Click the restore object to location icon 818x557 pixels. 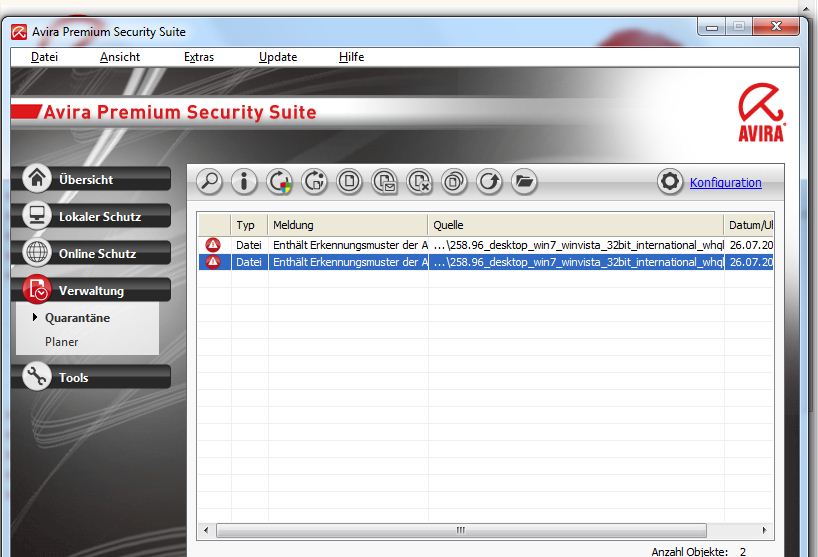[314, 182]
